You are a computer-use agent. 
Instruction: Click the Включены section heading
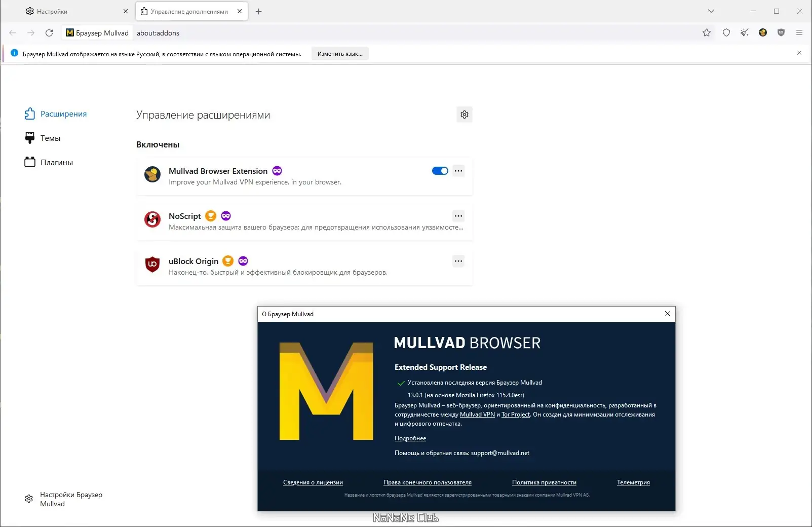pyautogui.click(x=158, y=144)
